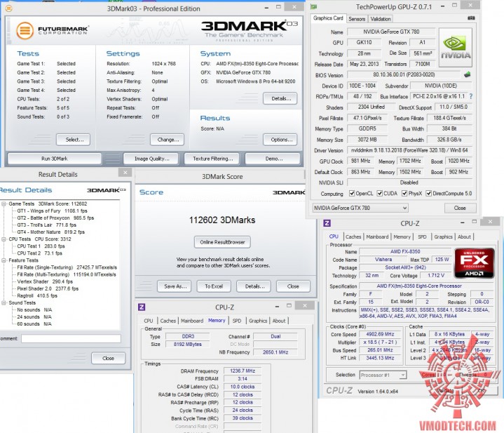Viewport: 504px width, 433px height.
Task: Click the system Details... button in 3DMark03
Action: 280,98
